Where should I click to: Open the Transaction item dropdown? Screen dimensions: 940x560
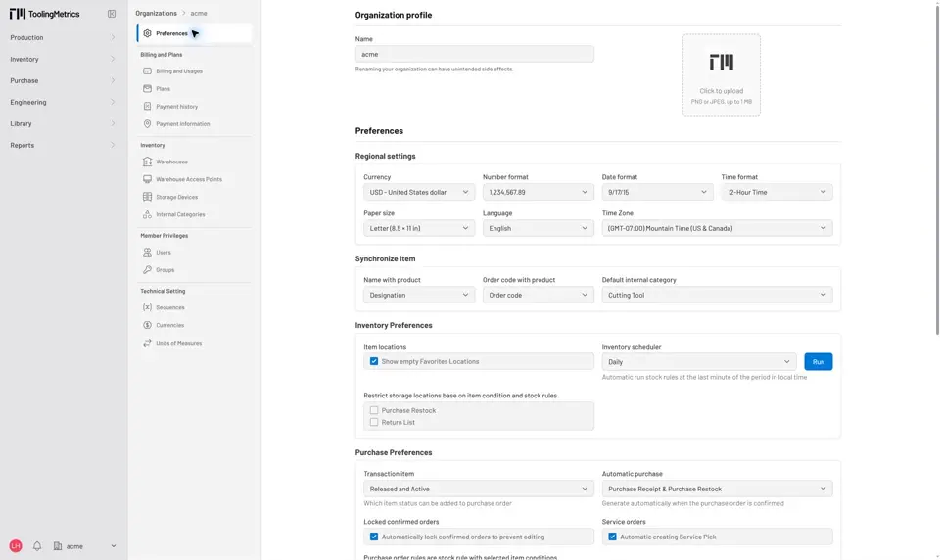point(479,489)
